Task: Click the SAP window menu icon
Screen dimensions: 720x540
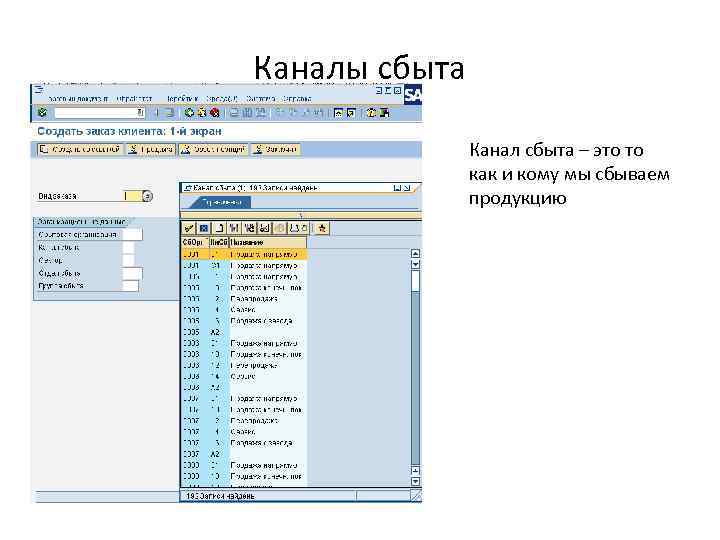Action: (x=39, y=90)
